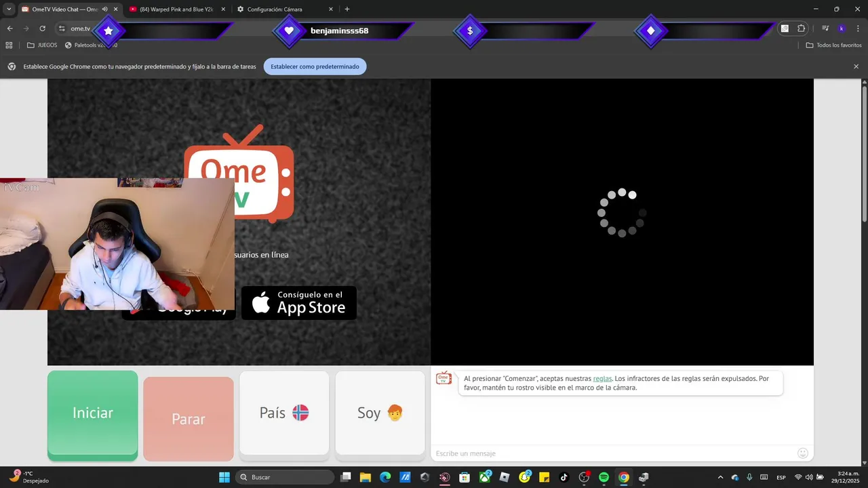Open the Chrome extensions puzzle icon
868x488 pixels.
click(801, 28)
